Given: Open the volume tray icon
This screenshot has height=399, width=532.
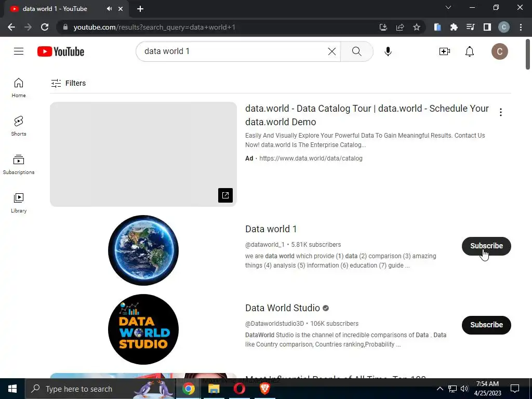Looking at the screenshot, I should tap(464, 389).
